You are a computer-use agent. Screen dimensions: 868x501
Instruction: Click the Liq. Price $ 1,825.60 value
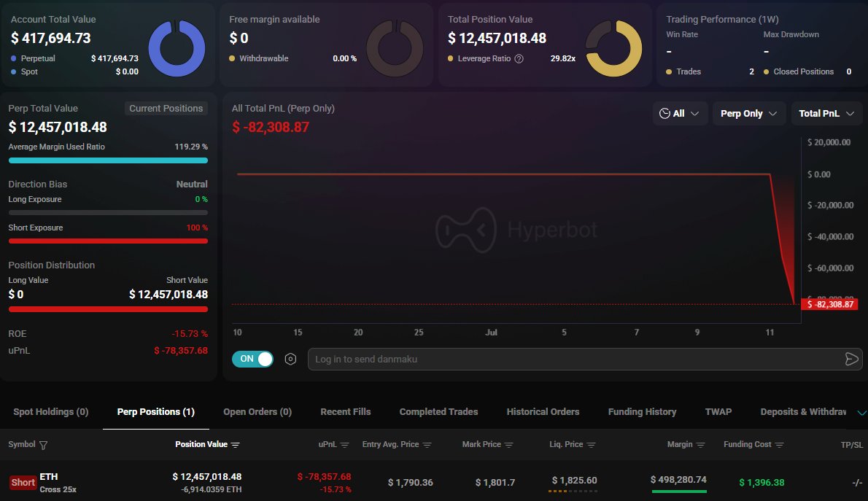[x=575, y=480]
